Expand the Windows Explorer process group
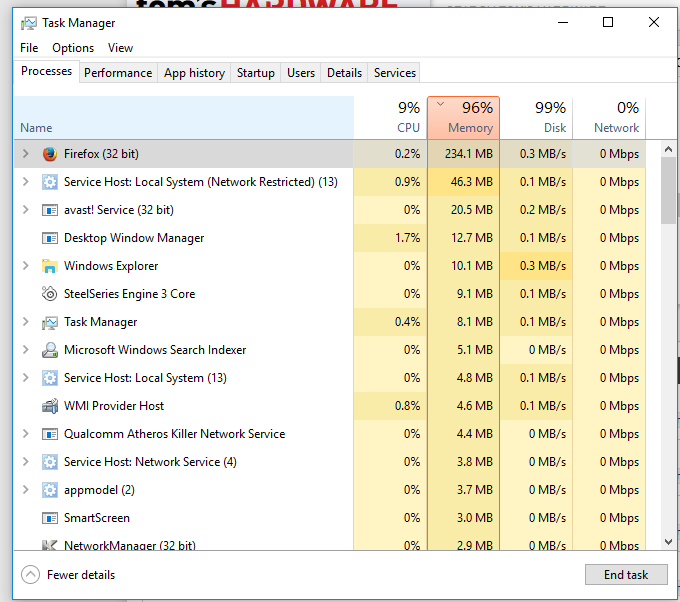This screenshot has width=680, height=602. tap(26, 266)
